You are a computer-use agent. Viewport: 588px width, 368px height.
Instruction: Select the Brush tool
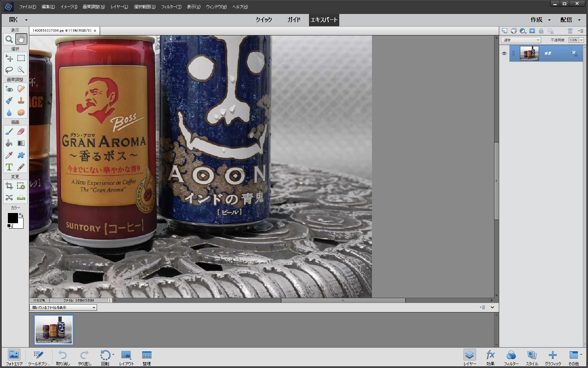click(x=9, y=132)
